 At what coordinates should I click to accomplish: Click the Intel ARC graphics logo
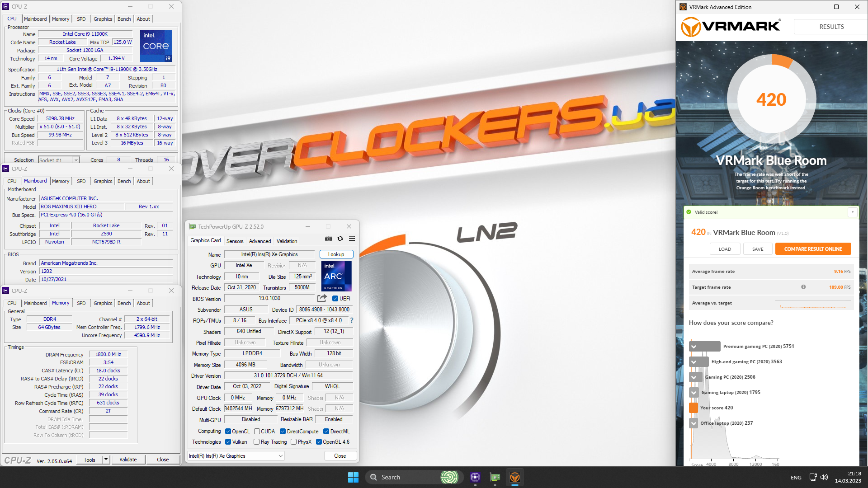coord(336,276)
